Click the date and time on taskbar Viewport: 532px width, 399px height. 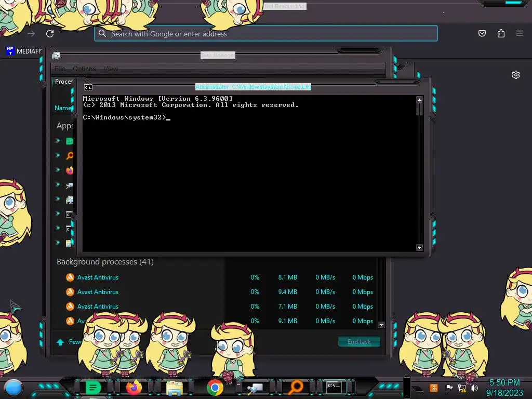tap(504, 388)
